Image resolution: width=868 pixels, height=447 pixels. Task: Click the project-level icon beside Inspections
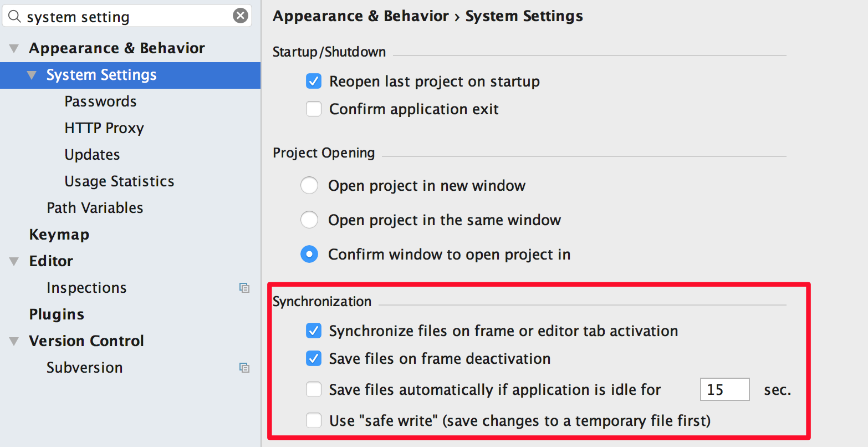coord(244,287)
